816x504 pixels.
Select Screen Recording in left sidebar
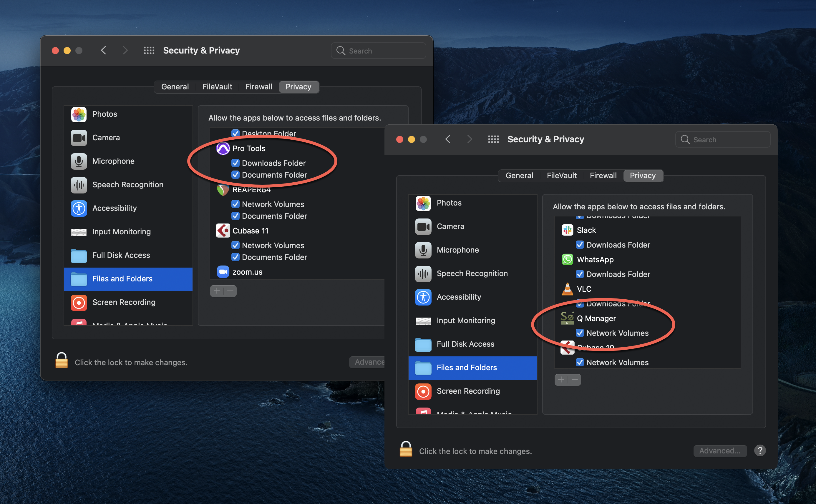pos(124,302)
